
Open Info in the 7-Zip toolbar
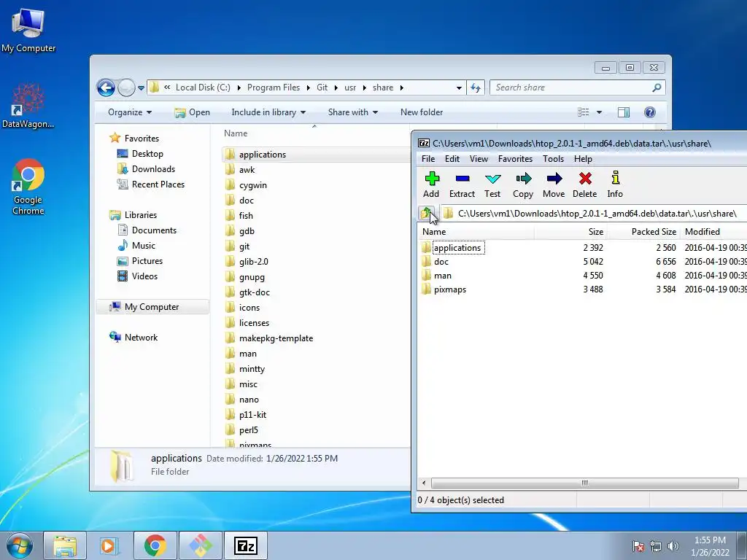[615, 184]
